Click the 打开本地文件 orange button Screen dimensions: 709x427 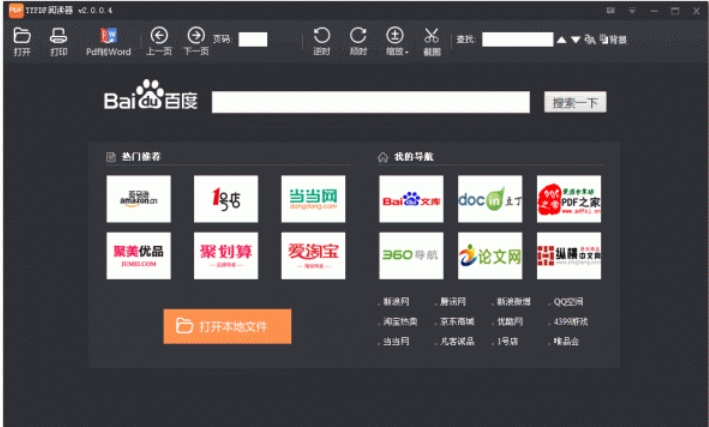227,326
